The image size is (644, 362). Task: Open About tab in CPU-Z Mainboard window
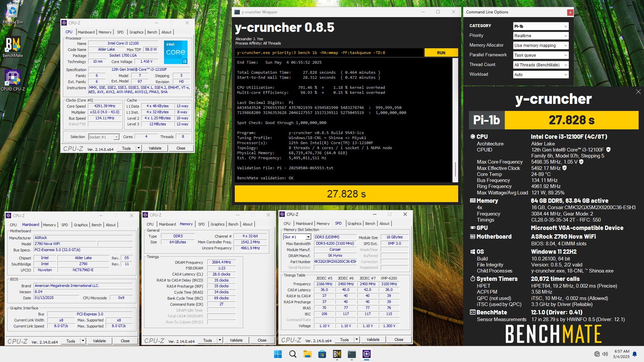pos(111,225)
